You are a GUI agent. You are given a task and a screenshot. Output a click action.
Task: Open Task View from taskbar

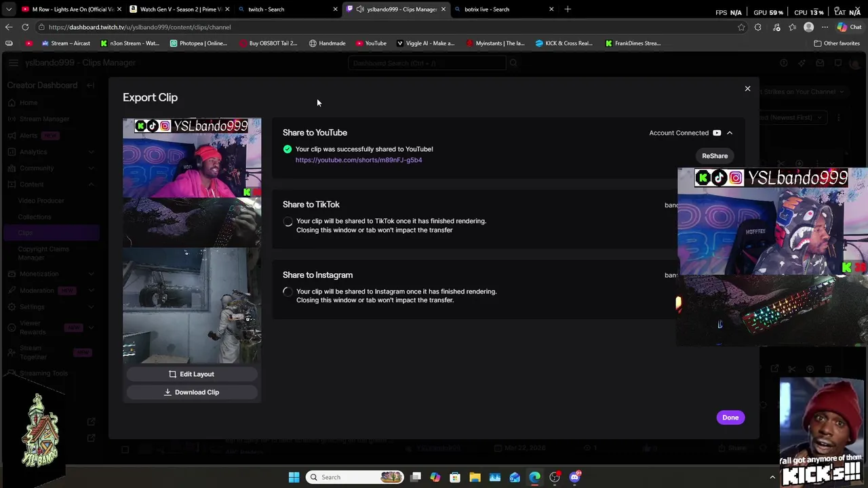[x=416, y=477]
